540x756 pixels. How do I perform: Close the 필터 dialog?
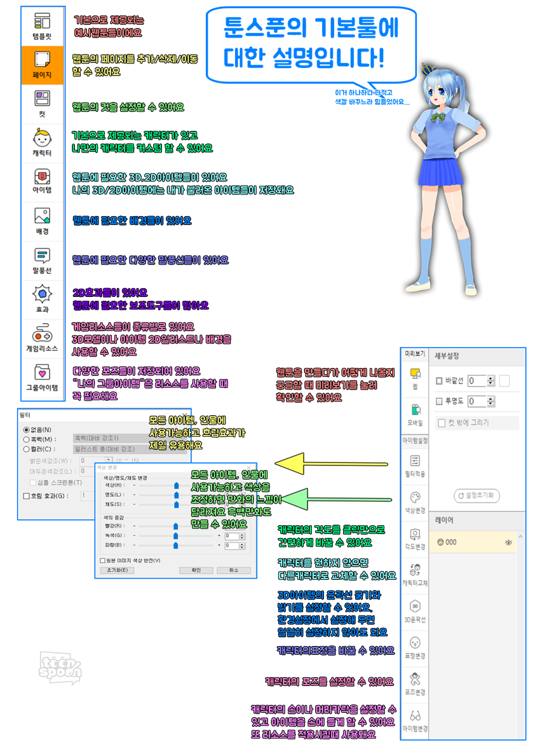pos(184,415)
